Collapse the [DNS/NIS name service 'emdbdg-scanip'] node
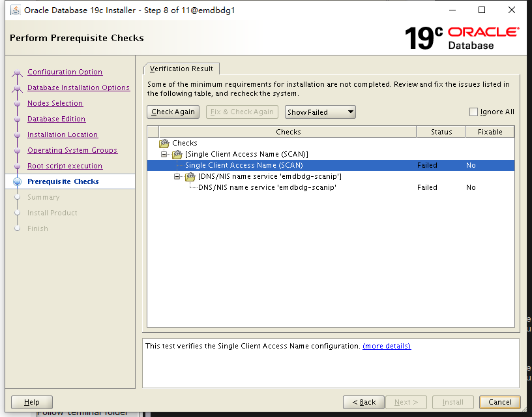The image size is (532, 417). point(177,176)
